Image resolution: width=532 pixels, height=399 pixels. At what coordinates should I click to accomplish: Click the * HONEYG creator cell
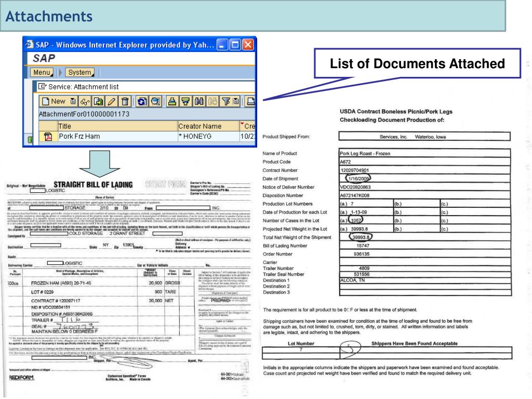coord(208,137)
